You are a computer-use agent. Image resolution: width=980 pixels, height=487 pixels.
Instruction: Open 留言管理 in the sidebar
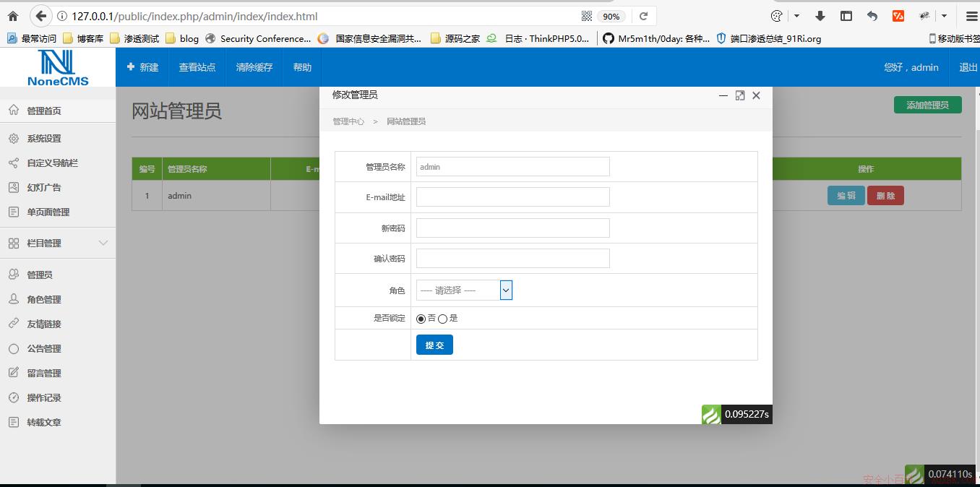(58, 373)
